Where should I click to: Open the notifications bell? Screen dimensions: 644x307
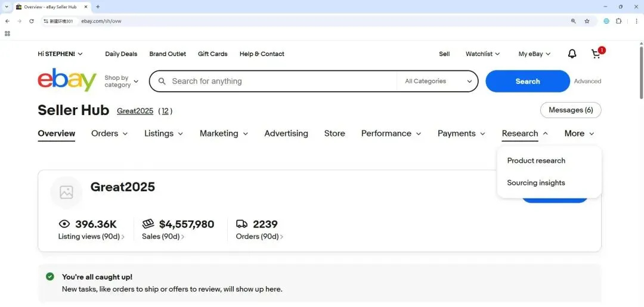click(572, 54)
